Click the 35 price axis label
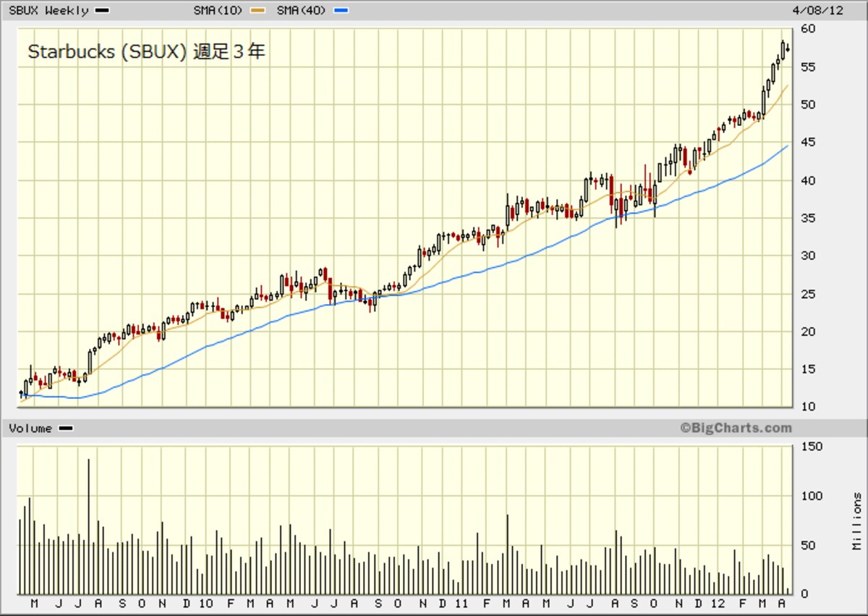Screen dimensions: 868x616 [x=809, y=218]
